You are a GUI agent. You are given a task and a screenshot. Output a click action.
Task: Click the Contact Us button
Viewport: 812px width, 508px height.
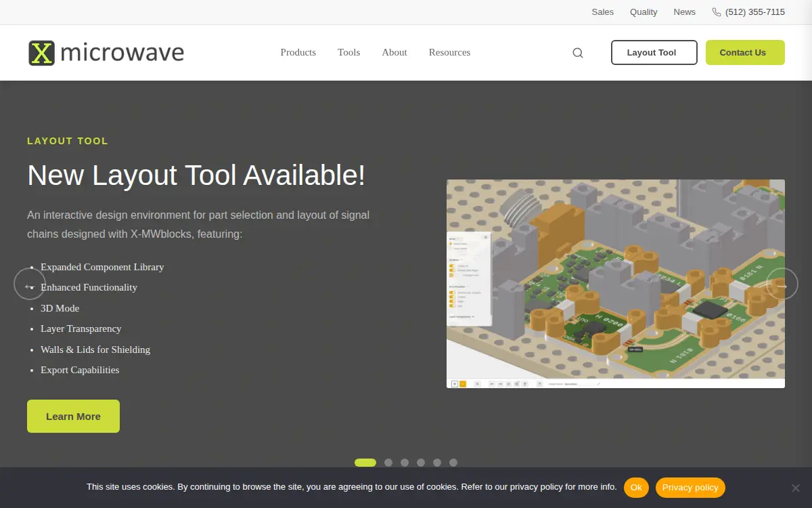[745, 53]
